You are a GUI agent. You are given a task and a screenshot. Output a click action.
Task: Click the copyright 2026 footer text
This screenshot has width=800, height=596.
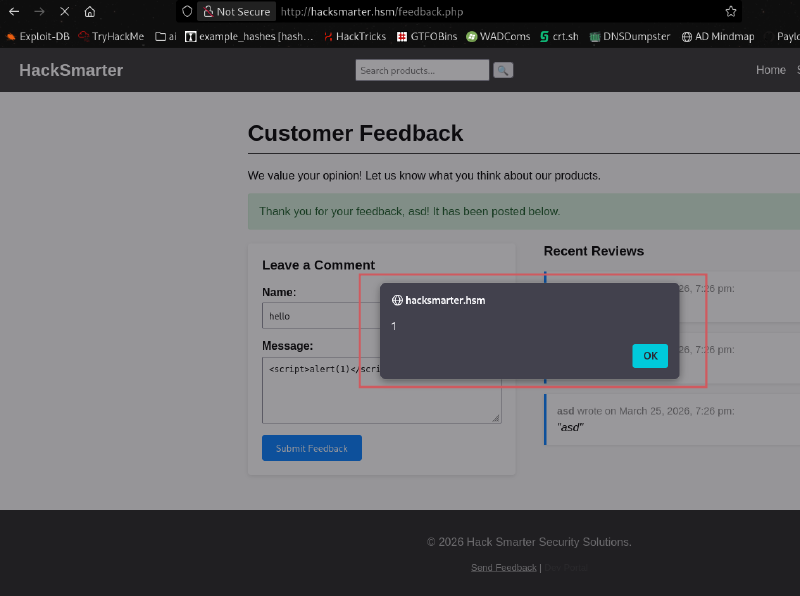tap(529, 542)
